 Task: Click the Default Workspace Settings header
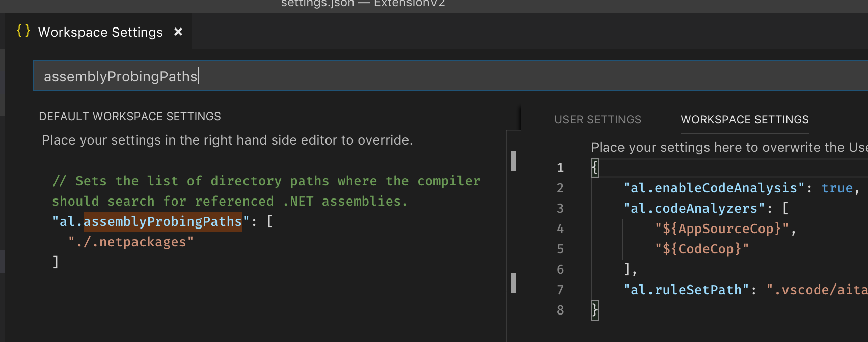click(x=130, y=117)
